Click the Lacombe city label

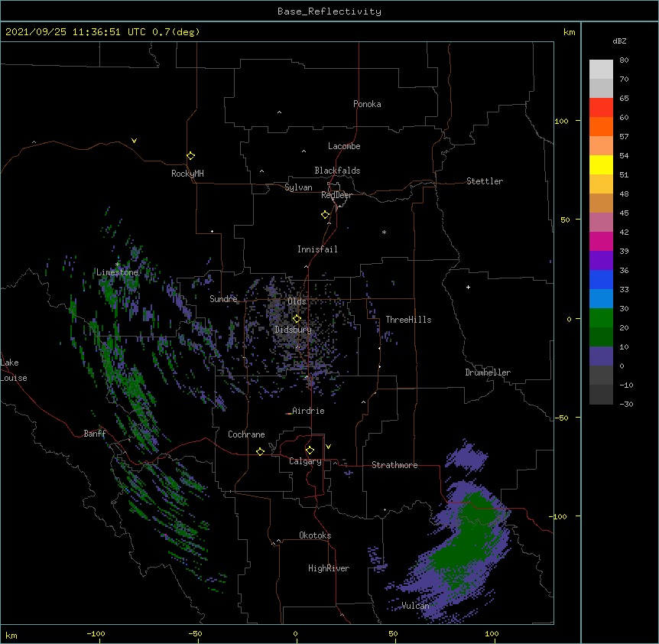[x=344, y=146]
